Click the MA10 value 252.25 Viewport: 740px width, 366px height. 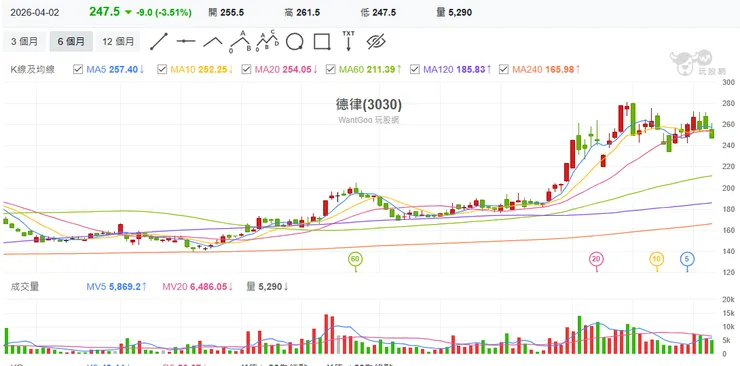(x=213, y=70)
